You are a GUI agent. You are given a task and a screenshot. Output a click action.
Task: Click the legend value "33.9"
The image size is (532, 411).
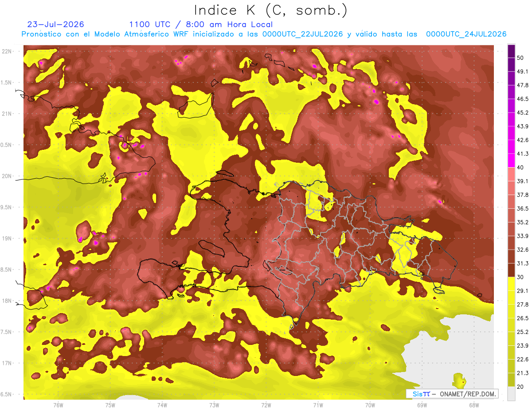(x=522, y=236)
